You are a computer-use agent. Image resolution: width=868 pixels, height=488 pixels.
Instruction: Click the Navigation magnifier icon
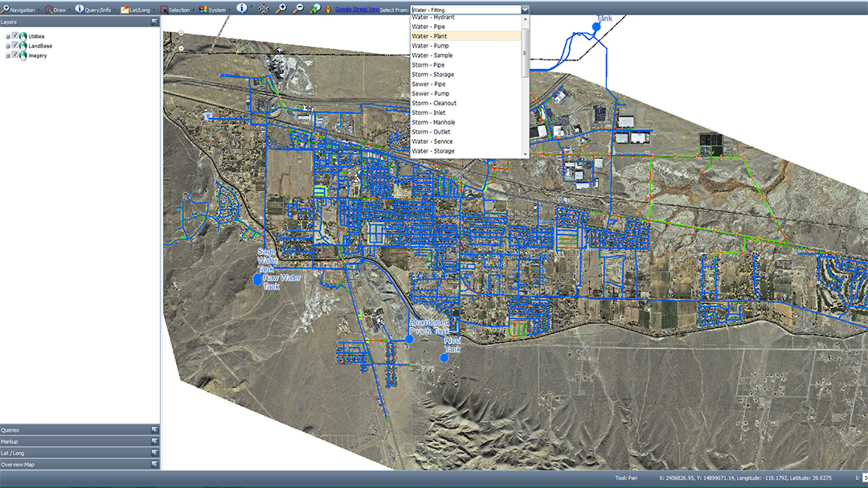point(5,10)
